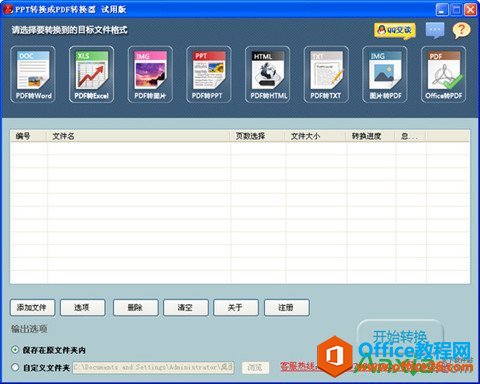Click the 页数选择 column header
This screenshot has height=384, width=480.
tap(257, 136)
